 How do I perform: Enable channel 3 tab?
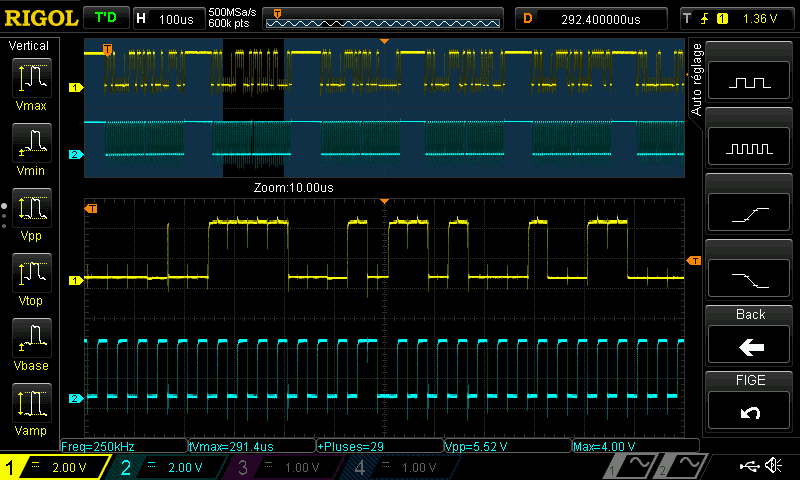point(286,467)
